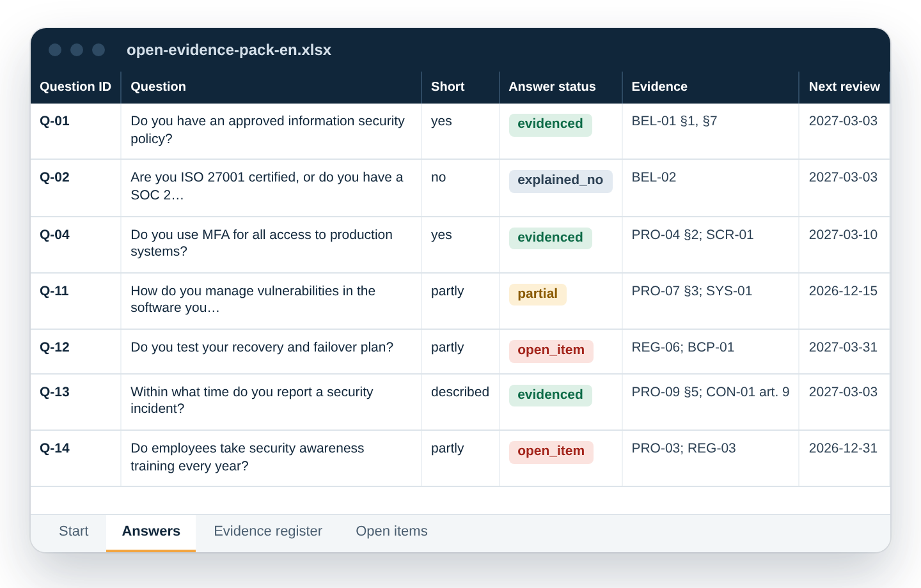
Task: Select the 2026-12-31 next review date
Action: click(844, 458)
